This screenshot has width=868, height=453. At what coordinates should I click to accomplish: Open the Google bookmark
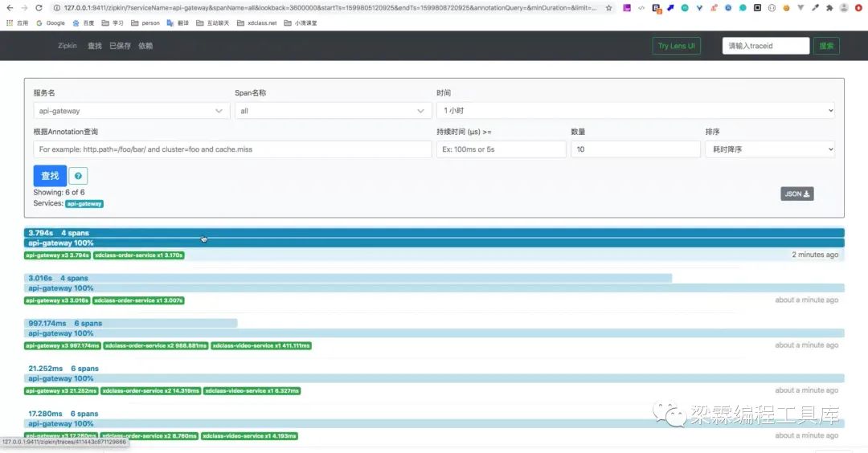(51, 22)
